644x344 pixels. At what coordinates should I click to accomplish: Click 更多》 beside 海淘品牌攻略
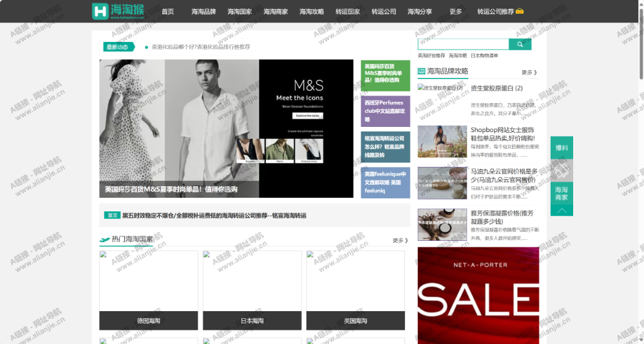(529, 72)
